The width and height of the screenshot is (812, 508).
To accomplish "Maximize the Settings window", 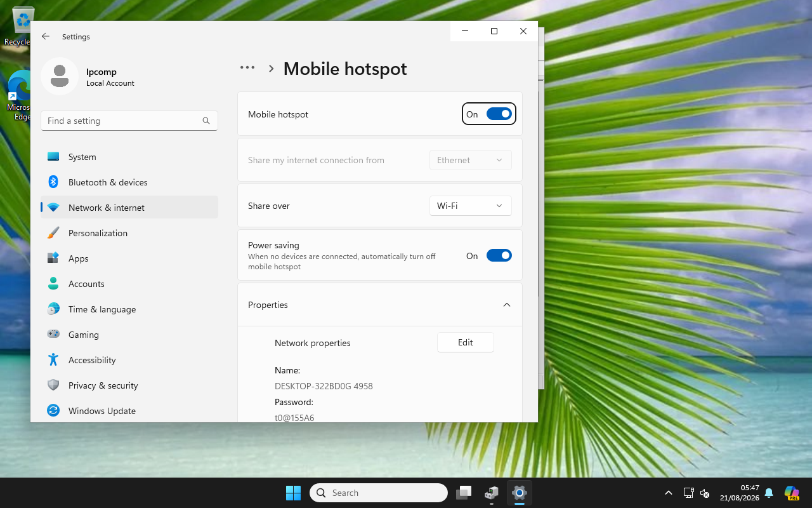I will click(x=494, y=31).
